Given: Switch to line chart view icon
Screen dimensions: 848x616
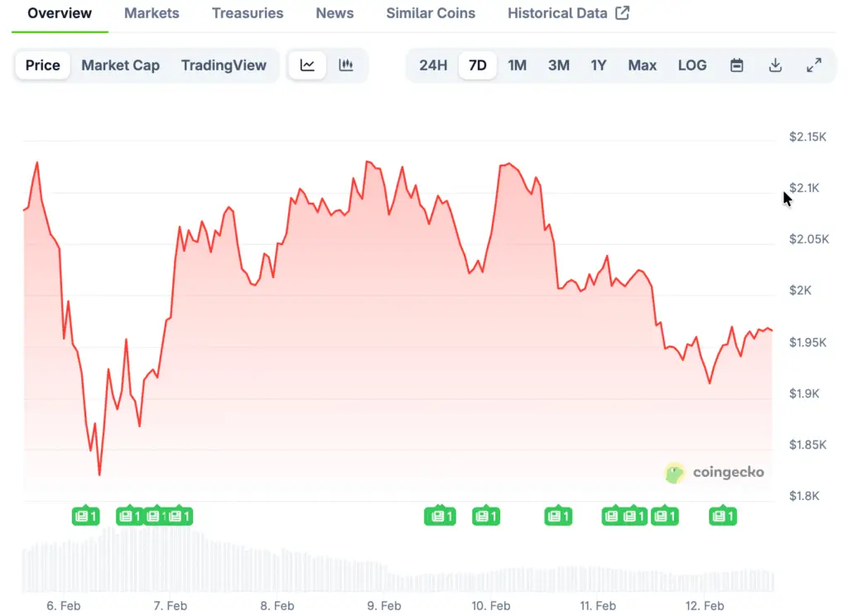Looking at the screenshot, I should pyautogui.click(x=307, y=65).
